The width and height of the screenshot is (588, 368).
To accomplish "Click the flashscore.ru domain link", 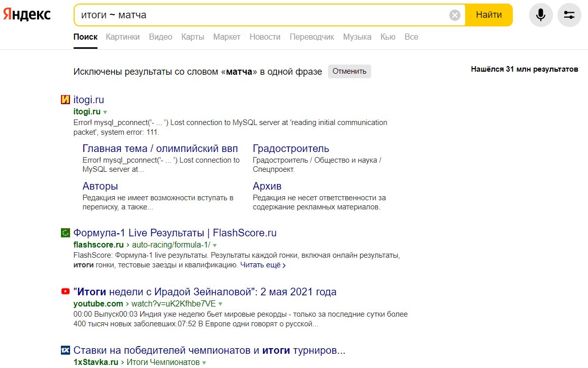I will (99, 245).
